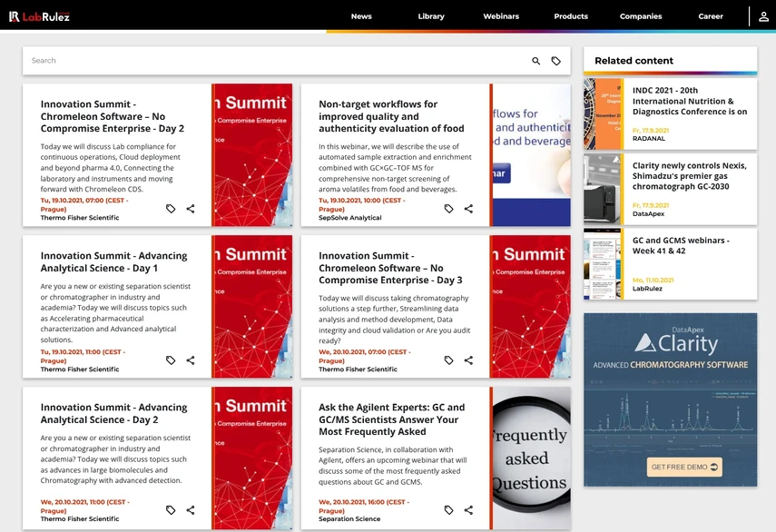Screen dimensions: 776x532
Task: Share the Non-target workflows webinar
Action: (x=468, y=209)
